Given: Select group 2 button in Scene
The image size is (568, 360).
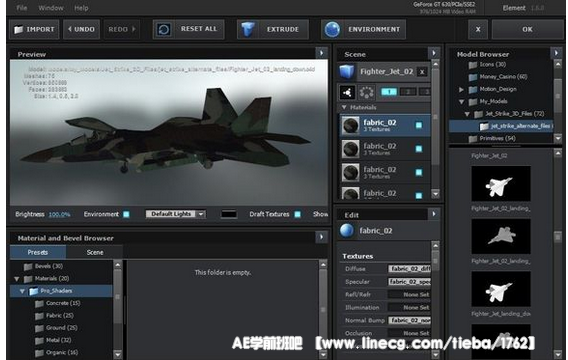Looking at the screenshot, I should pyautogui.click(x=408, y=92).
